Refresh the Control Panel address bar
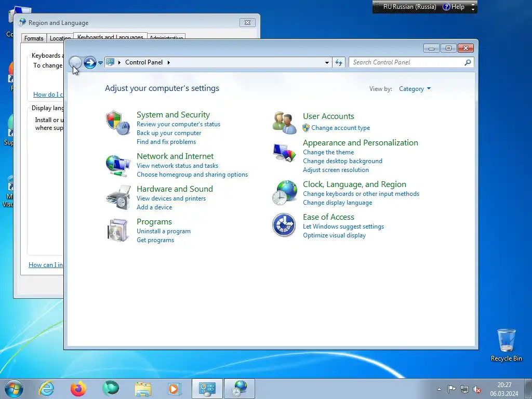The height and width of the screenshot is (399, 532). click(339, 62)
